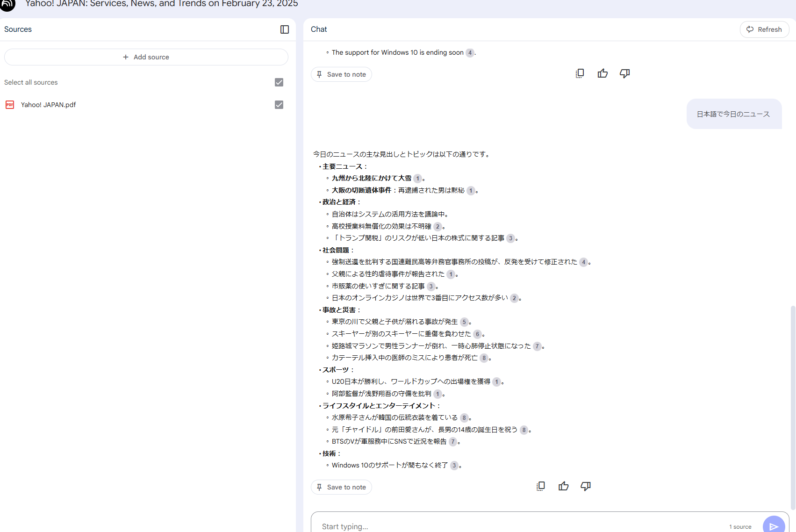Click the chat panel vertical scrollbar
Viewport: 796px width, 532px height.
tap(793, 407)
